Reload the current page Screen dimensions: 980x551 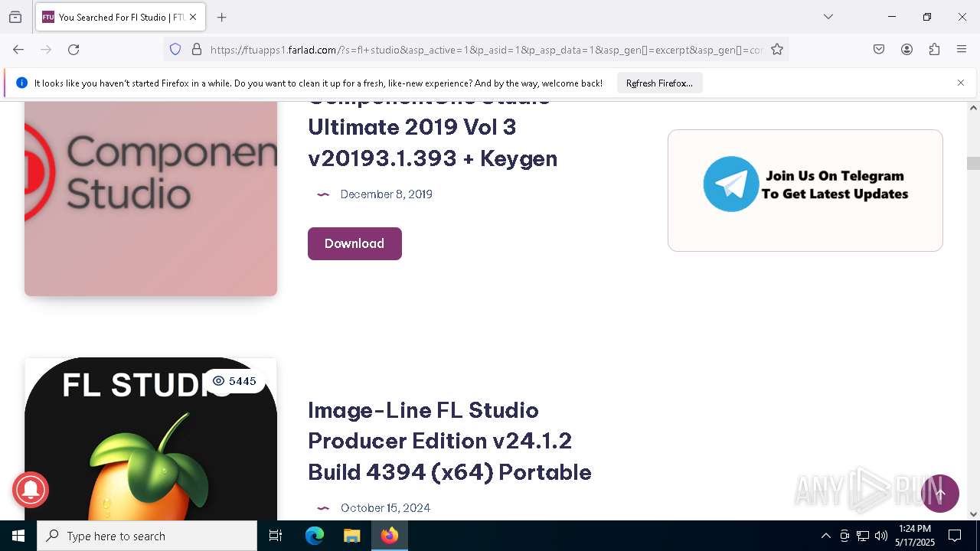tap(73, 50)
